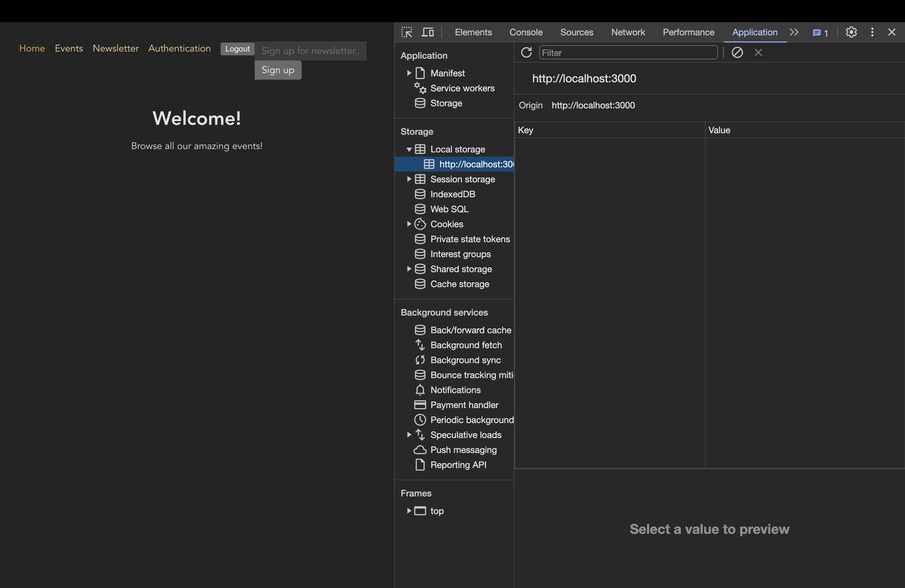
Task: Click the storage Filter input field
Action: pos(628,52)
